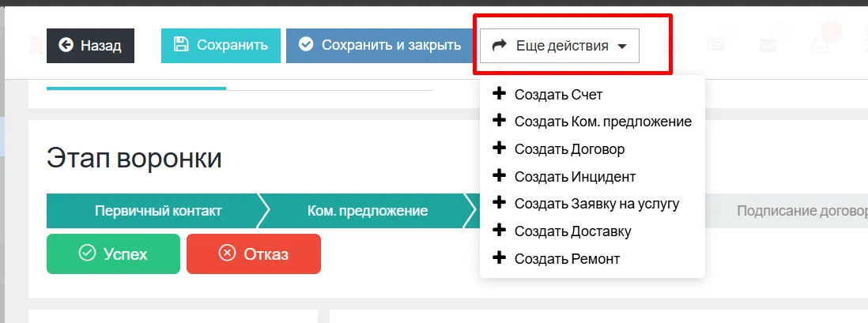Select the Подписание договора funnel stage
868x323 pixels.
click(x=798, y=211)
